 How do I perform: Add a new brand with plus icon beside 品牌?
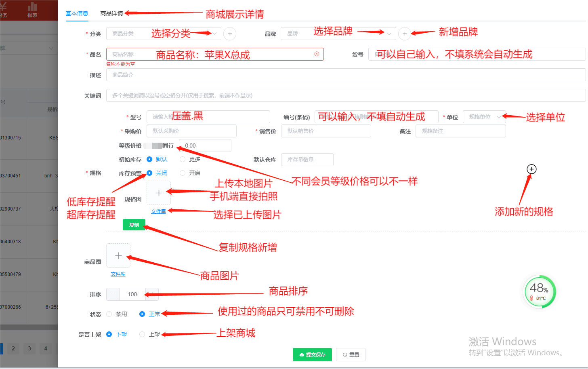pyautogui.click(x=405, y=34)
